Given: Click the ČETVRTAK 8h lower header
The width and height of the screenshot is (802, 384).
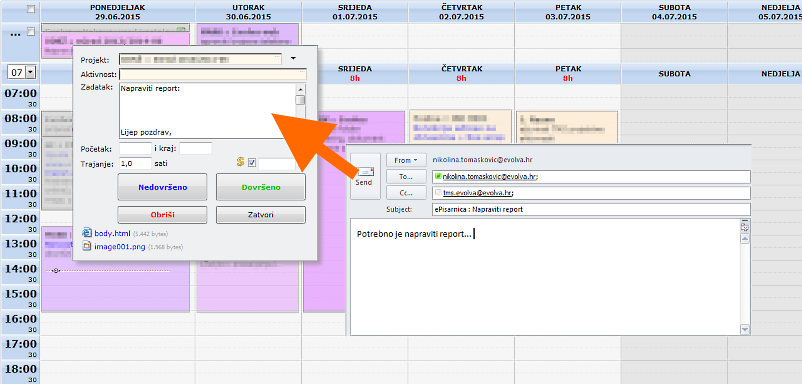Looking at the screenshot, I should click(461, 74).
